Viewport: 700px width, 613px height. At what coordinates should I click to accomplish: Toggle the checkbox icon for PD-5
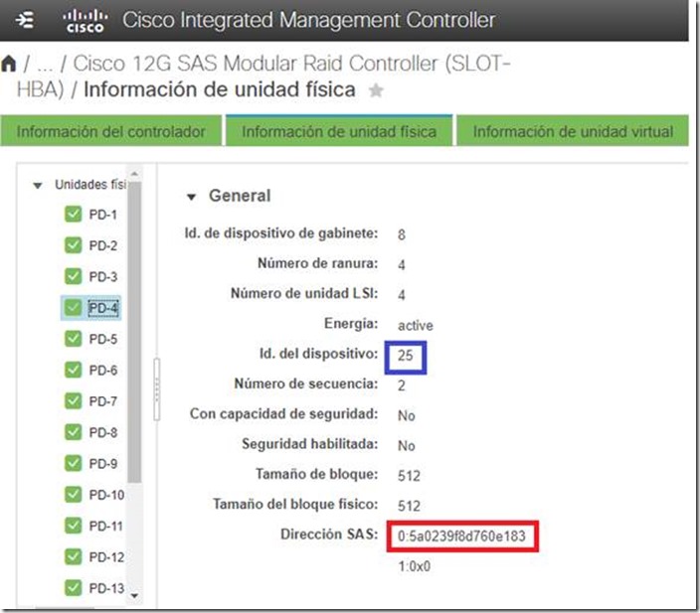[73, 339]
